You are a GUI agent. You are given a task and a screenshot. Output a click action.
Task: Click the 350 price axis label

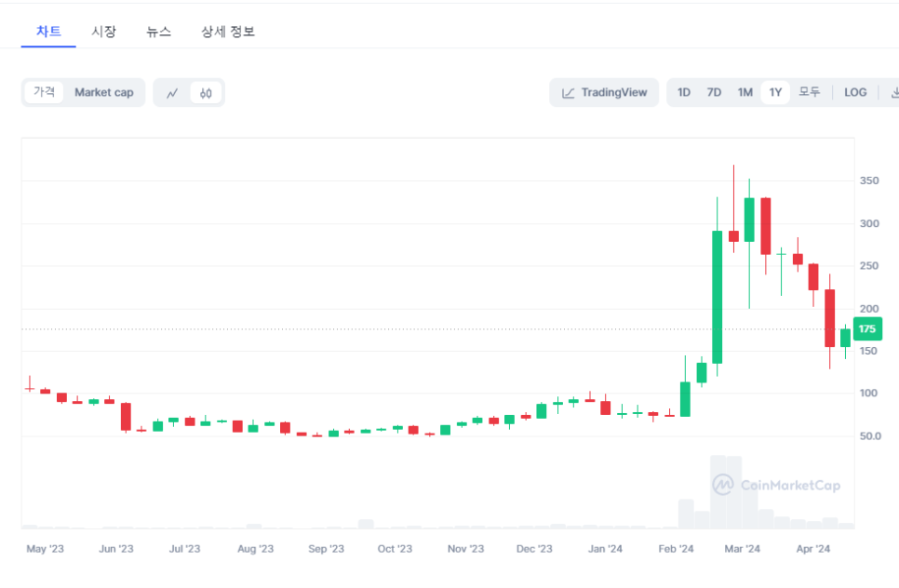(x=869, y=180)
